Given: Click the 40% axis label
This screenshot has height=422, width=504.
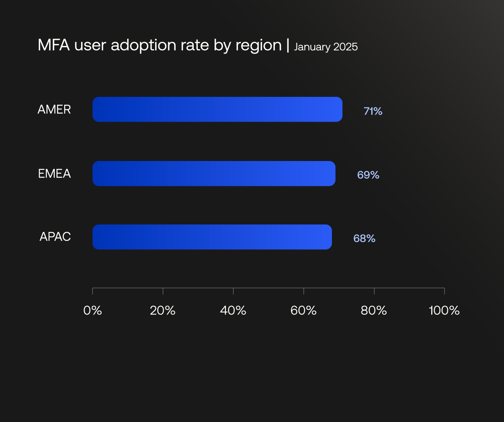Looking at the screenshot, I should 233,311.
